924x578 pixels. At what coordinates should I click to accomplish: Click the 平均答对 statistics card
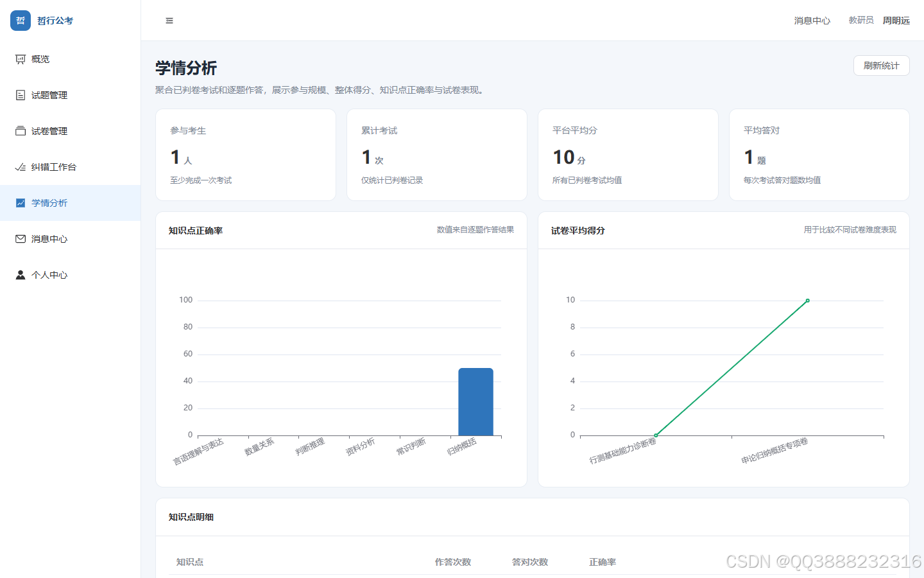coord(819,155)
